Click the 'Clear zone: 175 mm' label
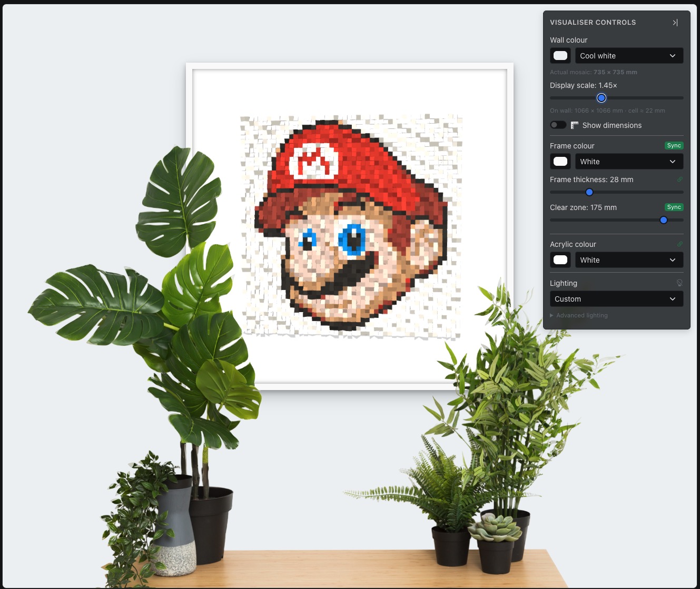 583,207
